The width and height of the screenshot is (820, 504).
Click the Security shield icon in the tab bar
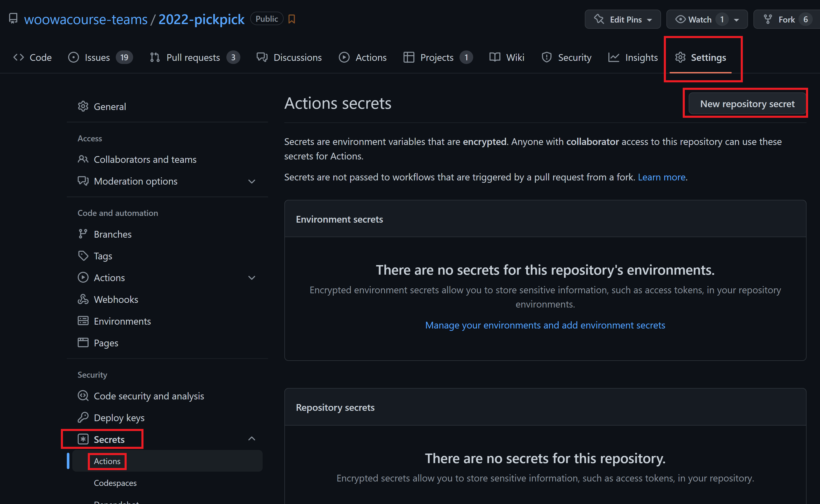pos(546,57)
